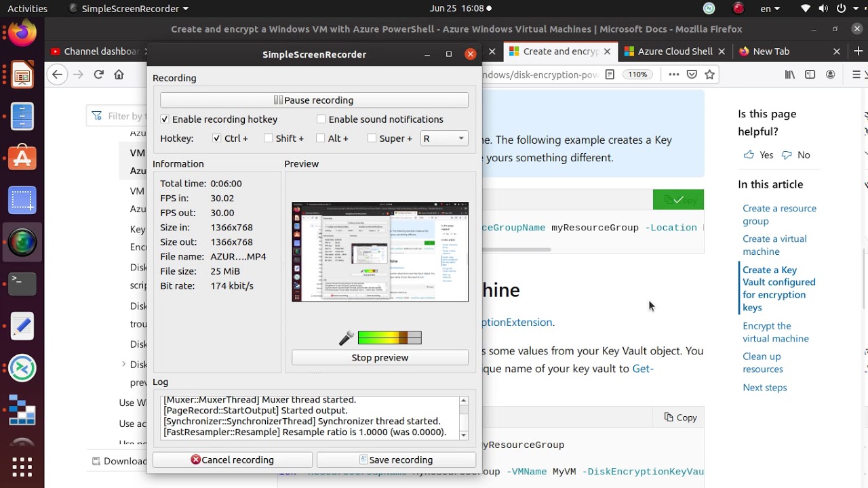
Task: Open page actions three-dot menu
Action: (x=673, y=75)
